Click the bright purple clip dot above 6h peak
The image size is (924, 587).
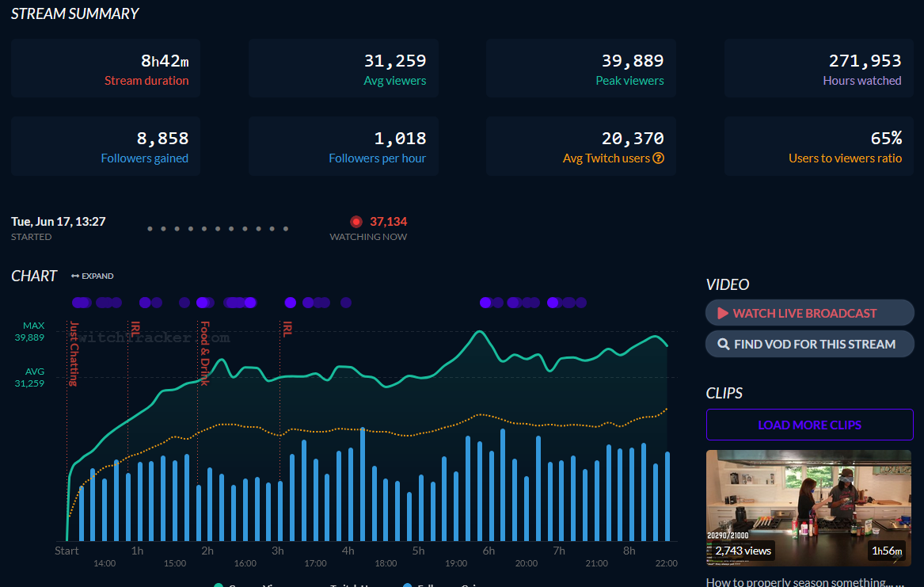(x=485, y=303)
